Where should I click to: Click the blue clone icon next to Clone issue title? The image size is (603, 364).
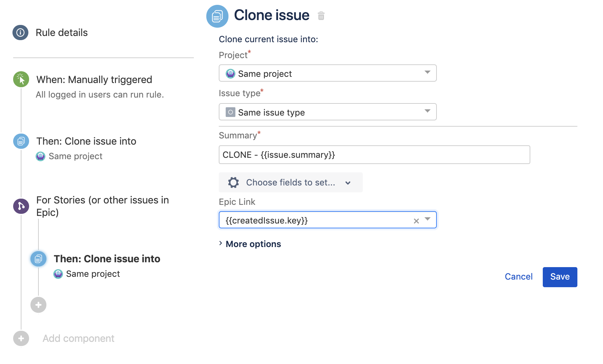pyautogui.click(x=217, y=16)
